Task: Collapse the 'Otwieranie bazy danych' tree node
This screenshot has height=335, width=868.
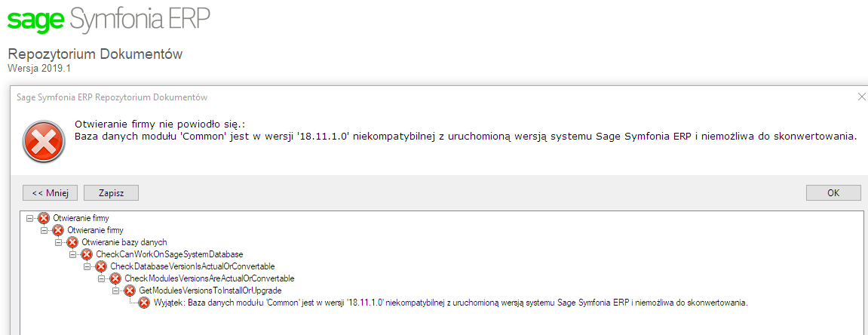Action: pyautogui.click(x=58, y=242)
